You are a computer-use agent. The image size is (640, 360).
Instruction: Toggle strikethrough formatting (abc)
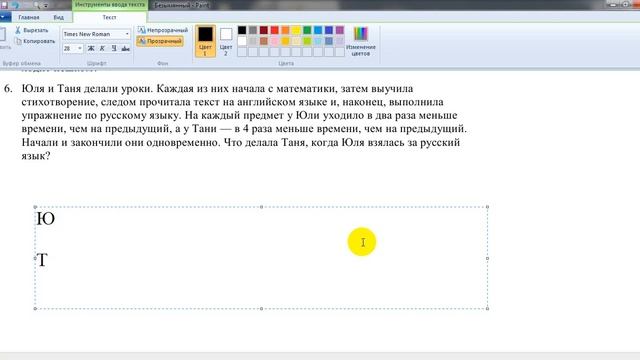(x=125, y=49)
